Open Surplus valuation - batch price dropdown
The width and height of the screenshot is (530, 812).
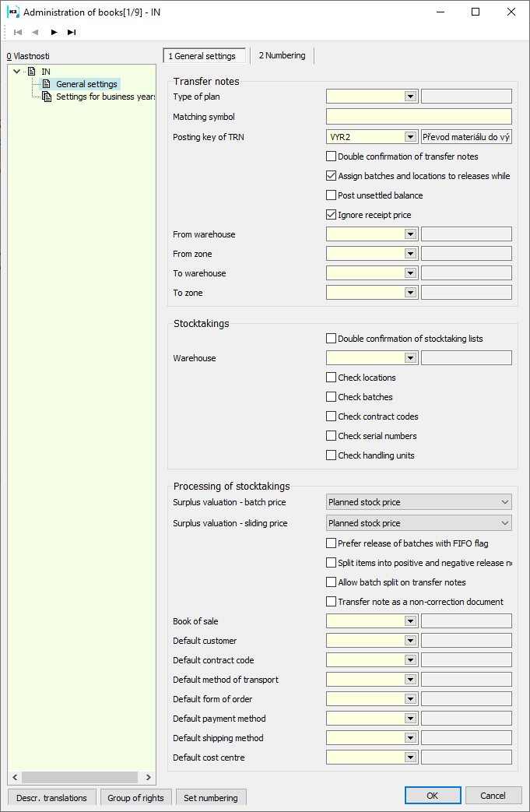(x=505, y=502)
